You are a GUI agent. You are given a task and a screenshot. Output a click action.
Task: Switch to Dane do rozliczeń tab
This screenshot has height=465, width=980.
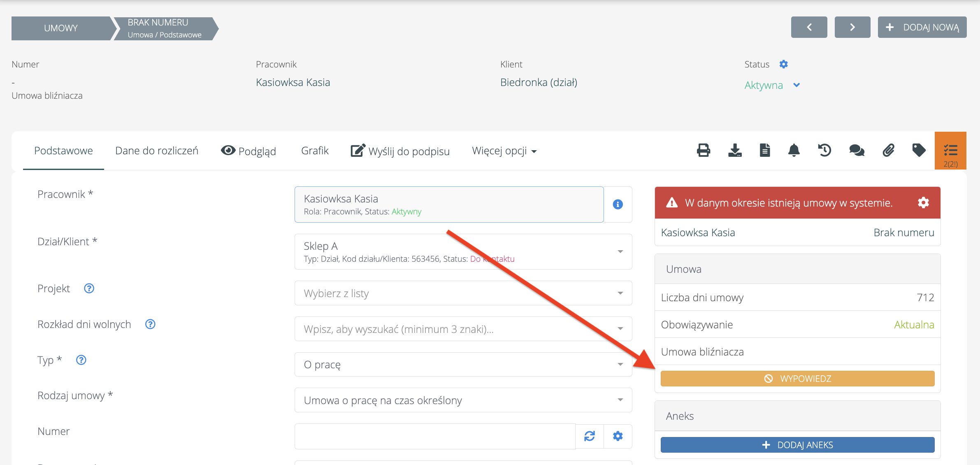tap(157, 151)
